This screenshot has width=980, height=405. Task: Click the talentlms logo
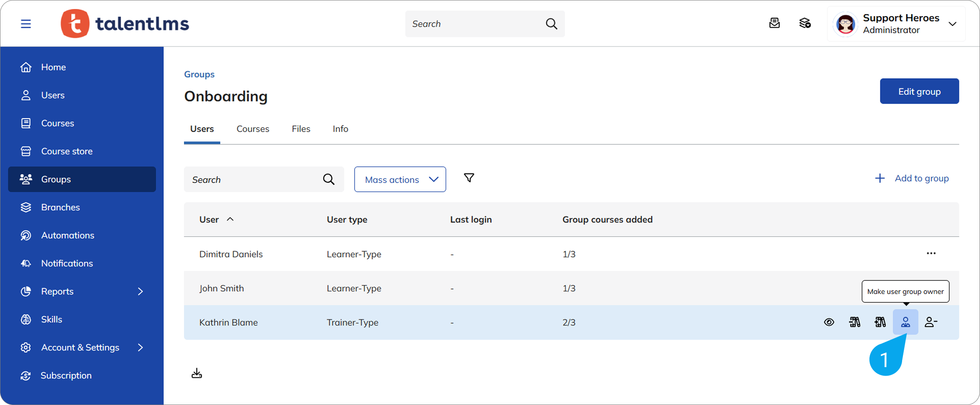pyautogui.click(x=125, y=24)
